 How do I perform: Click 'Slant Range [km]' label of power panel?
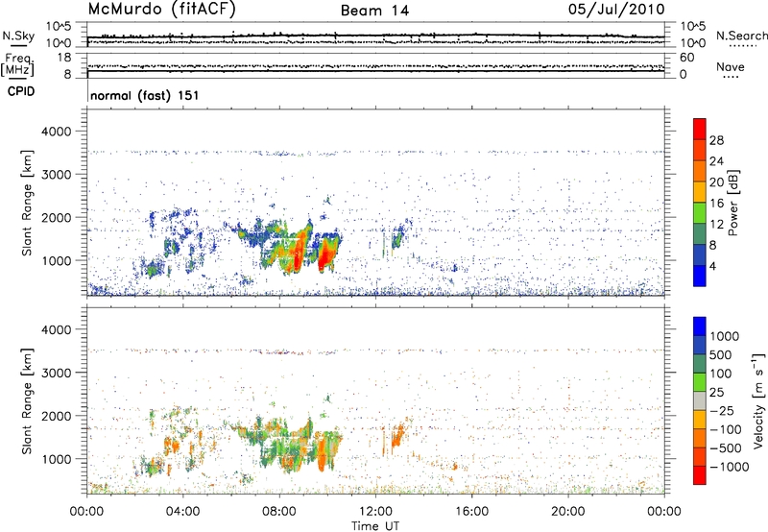tap(27, 203)
